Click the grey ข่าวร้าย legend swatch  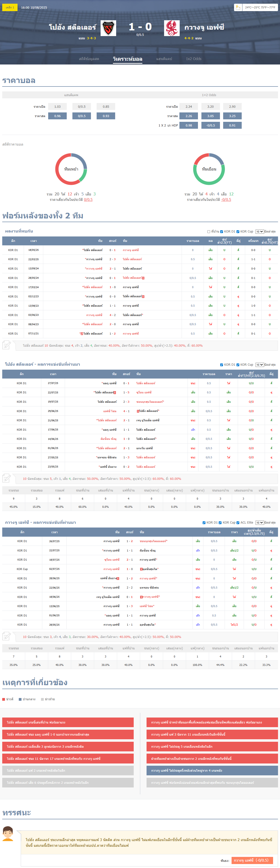pyautogui.click(x=43, y=699)
